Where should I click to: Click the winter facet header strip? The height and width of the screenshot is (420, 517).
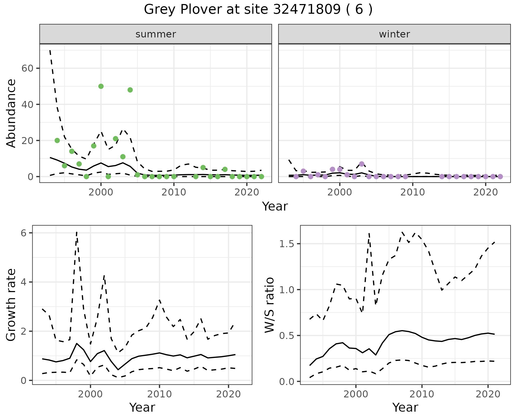point(394,34)
